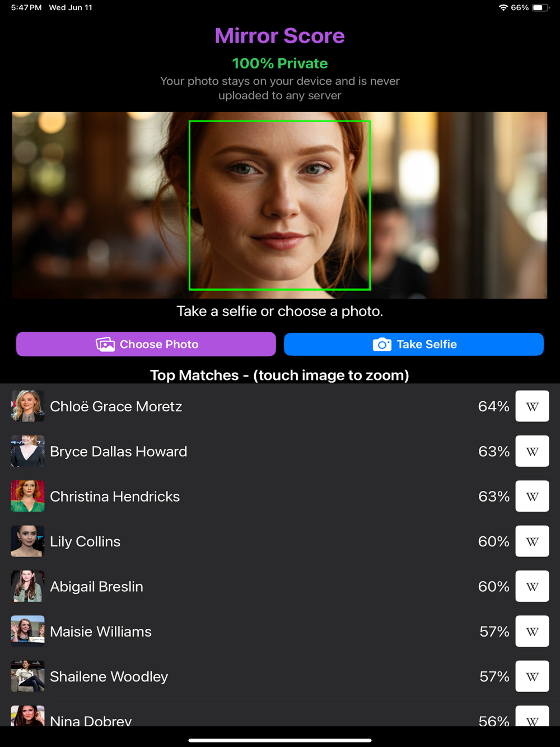
Task: Select the Bryce Dallas Howard name
Action: point(119,451)
